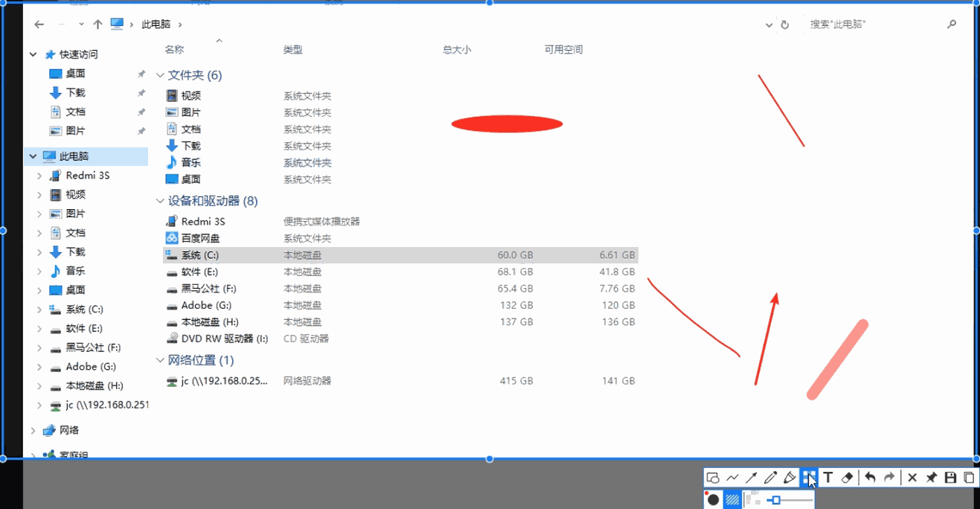Screen dimensions: 980x509
Task: Select 文档 under 快速访问
Action: pyautogui.click(x=75, y=112)
